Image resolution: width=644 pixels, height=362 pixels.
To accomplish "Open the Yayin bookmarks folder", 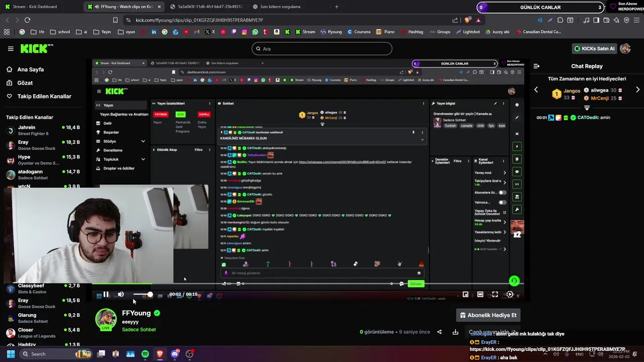I will click(x=102, y=32).
